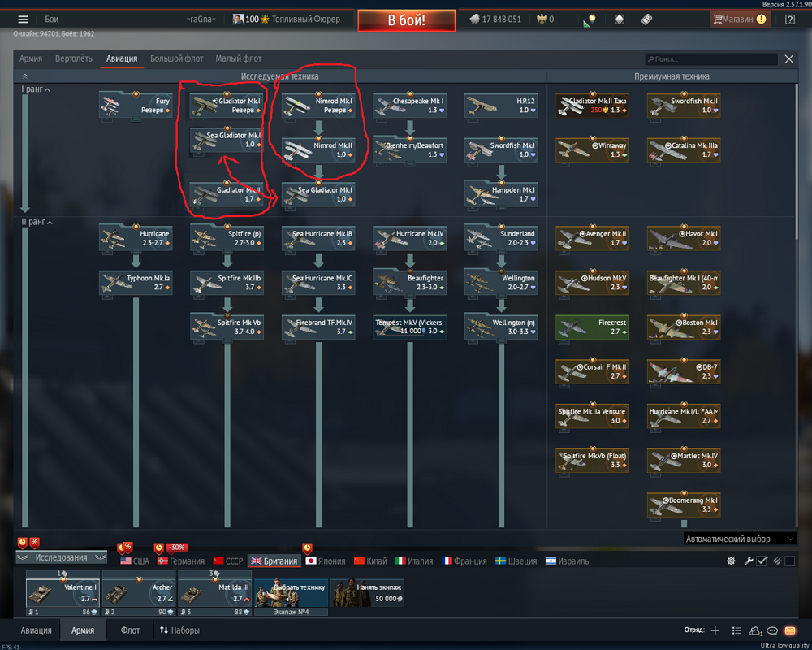
Task: Open the orange mail envelope icon
Action: point(790,630)
